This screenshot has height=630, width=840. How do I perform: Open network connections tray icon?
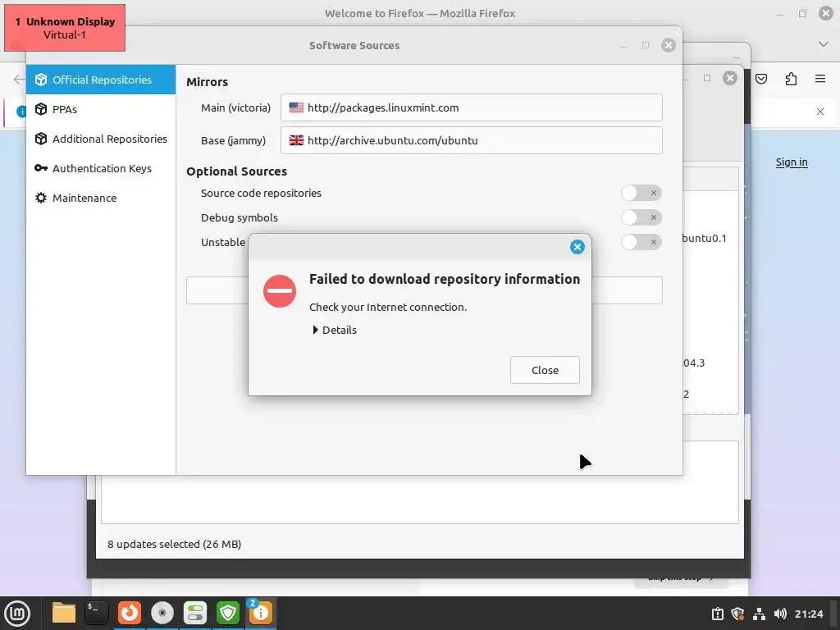759,614
